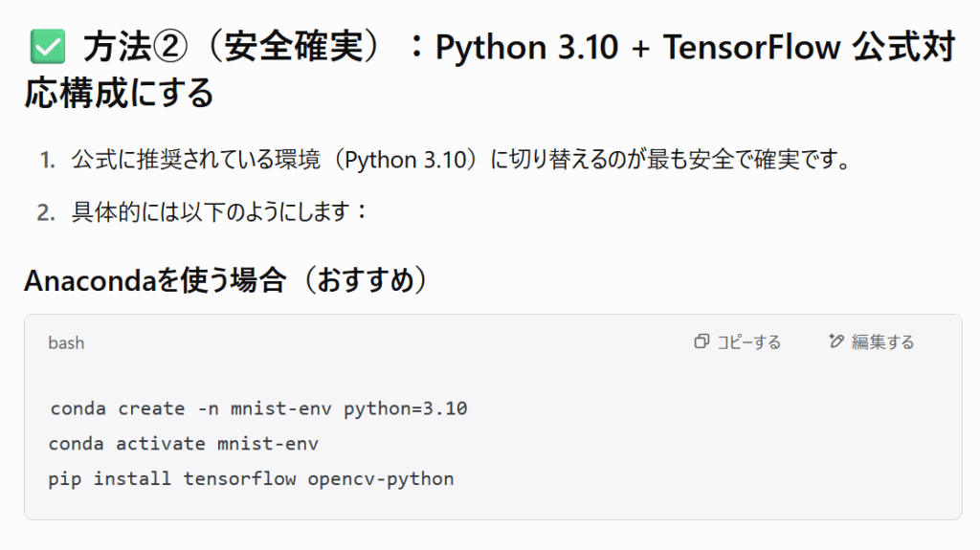Click the コピーする button label

[748, 341]
